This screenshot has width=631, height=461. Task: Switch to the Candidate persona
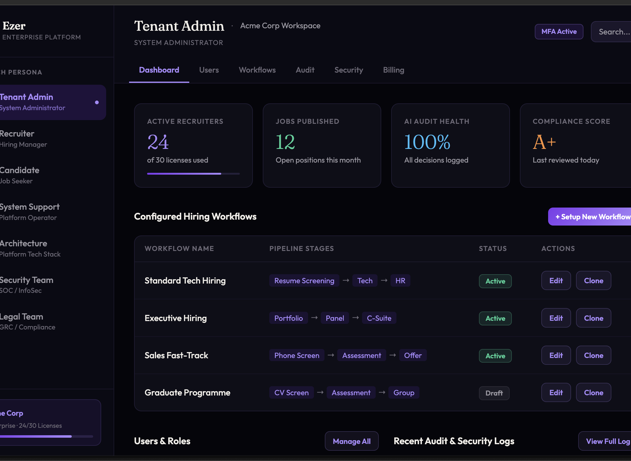[x=52, y=175]
